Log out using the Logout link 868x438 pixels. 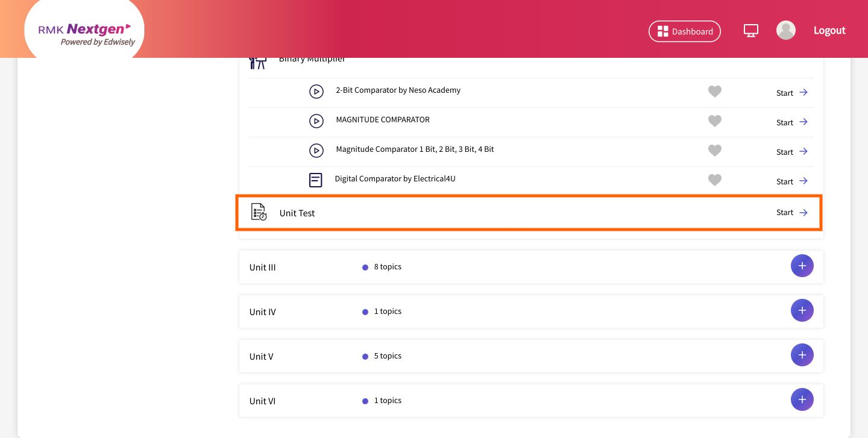point(829,30)
